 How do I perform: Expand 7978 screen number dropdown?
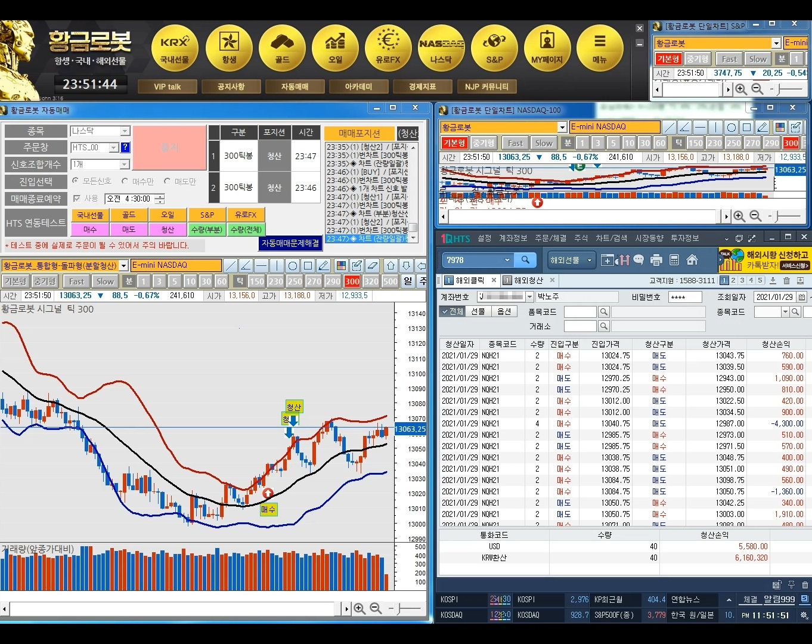pos(507,260)
